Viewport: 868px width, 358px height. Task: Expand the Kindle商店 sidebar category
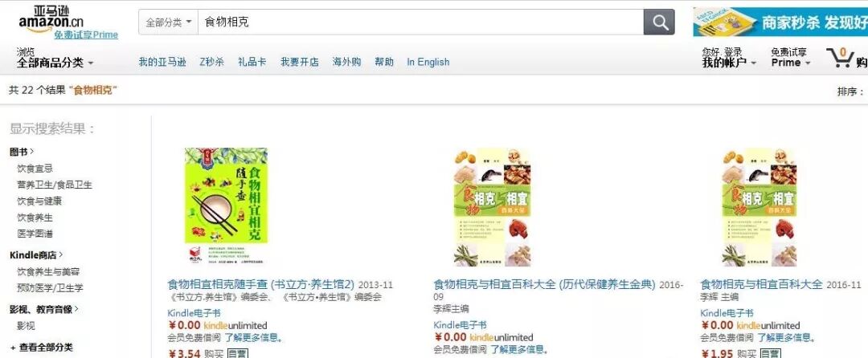(x=36, y=254)
